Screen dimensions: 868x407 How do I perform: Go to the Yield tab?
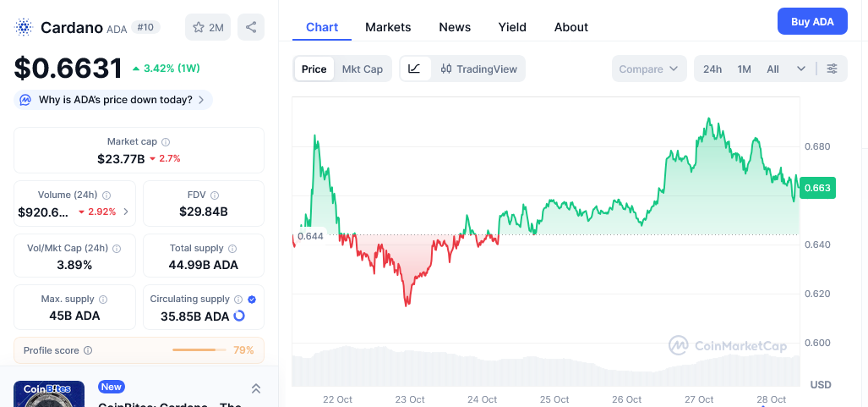[512, 27]
